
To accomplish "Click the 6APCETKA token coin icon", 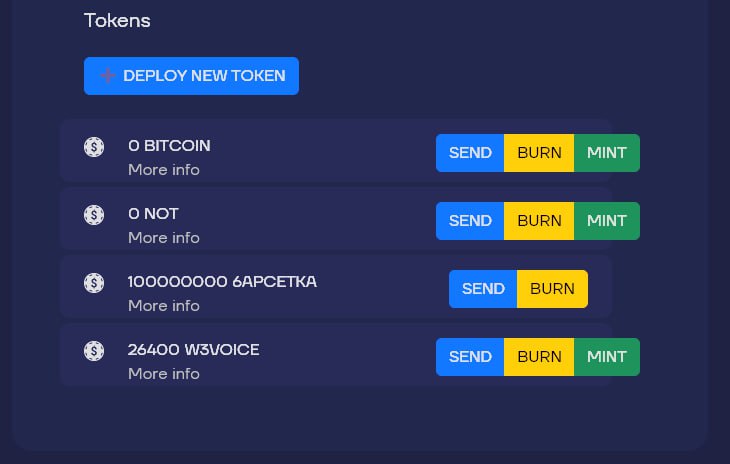I will (94, 283).
